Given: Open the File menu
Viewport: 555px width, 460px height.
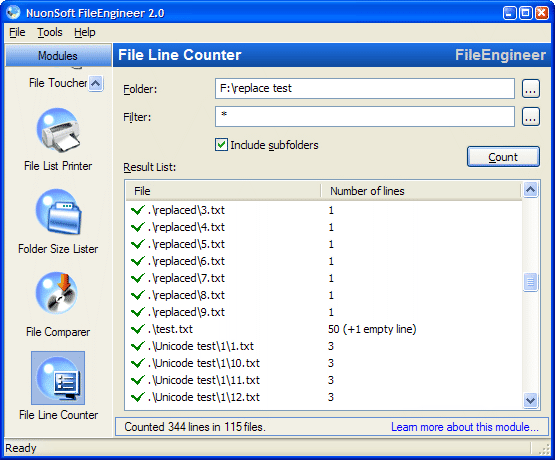Looking at the screenshot, I should click(x=17, y=32).
